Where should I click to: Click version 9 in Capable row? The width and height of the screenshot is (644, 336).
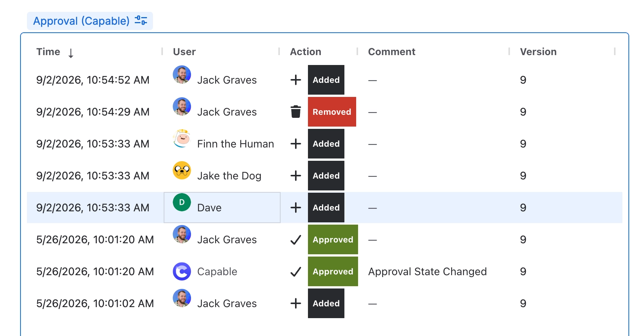pyautogui.click(x=523, y=271)
